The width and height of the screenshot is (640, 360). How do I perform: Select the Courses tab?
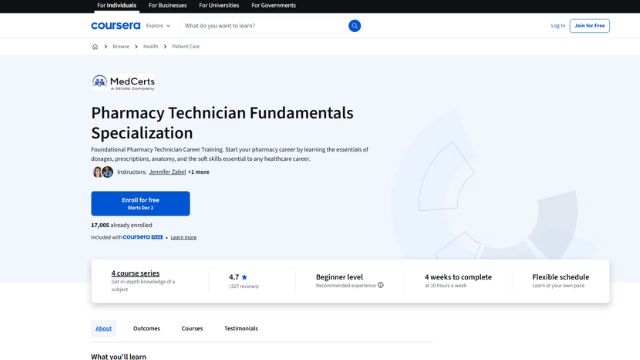pos(192,328)
